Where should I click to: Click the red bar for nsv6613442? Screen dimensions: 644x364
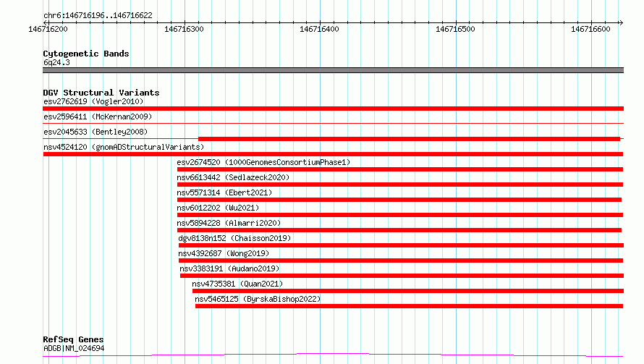pos(400,185)
